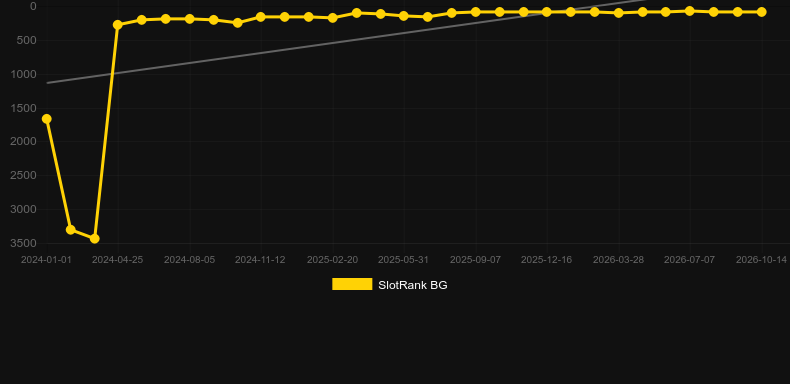
Task: Toggle the SlotRank BG legend label
Action: coord(413,285)
